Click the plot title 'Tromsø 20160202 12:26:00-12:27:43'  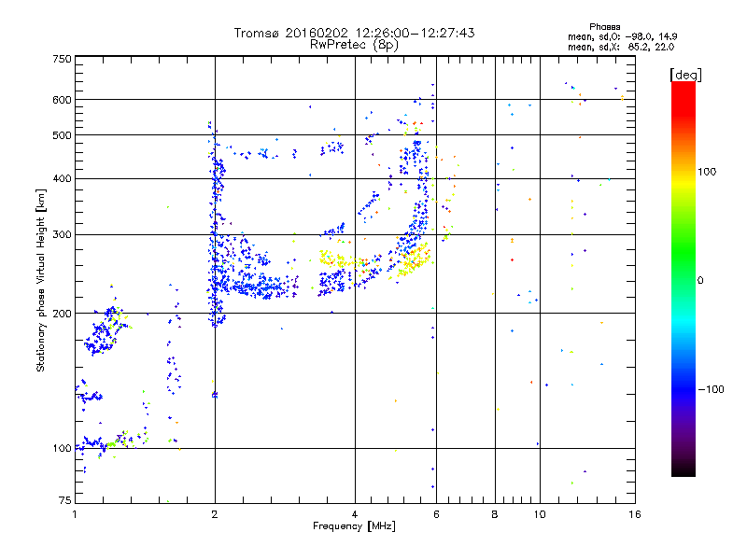coord(354,33)
